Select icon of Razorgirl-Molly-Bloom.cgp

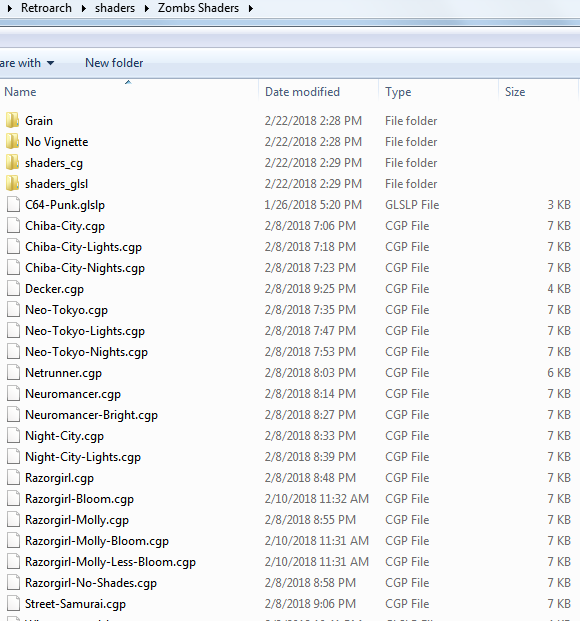[13, 540]
